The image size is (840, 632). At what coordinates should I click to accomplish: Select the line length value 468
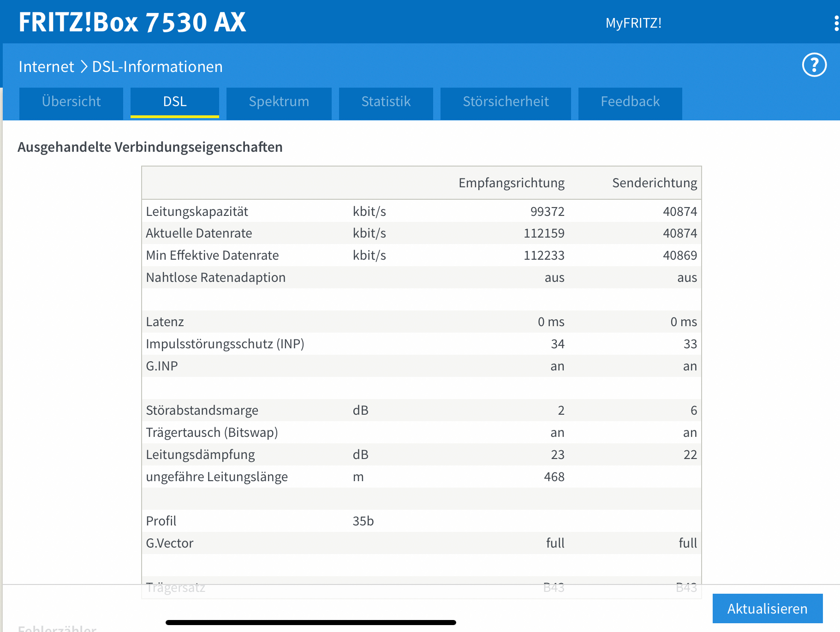pos(554,477)
